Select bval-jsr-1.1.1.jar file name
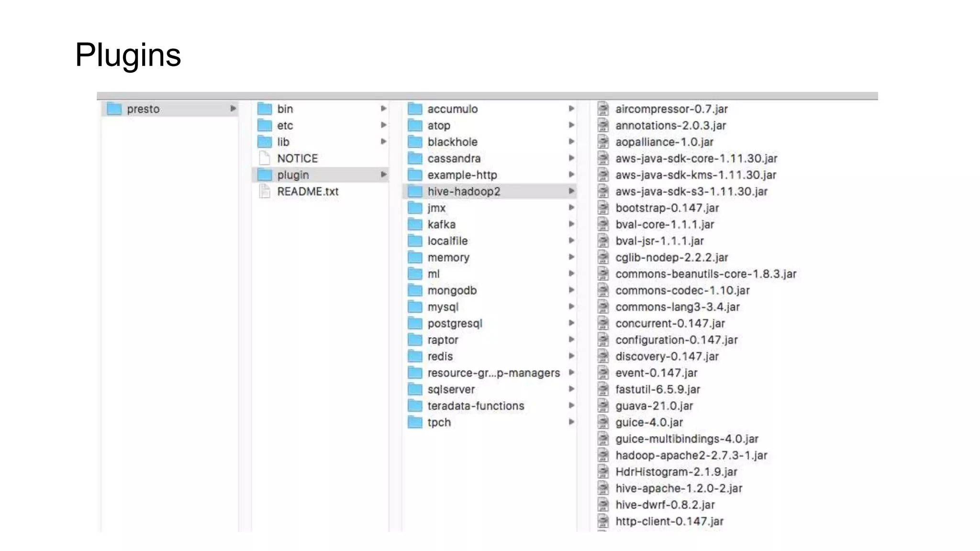Viewport: 980px width, 551px height. (660, 241)
